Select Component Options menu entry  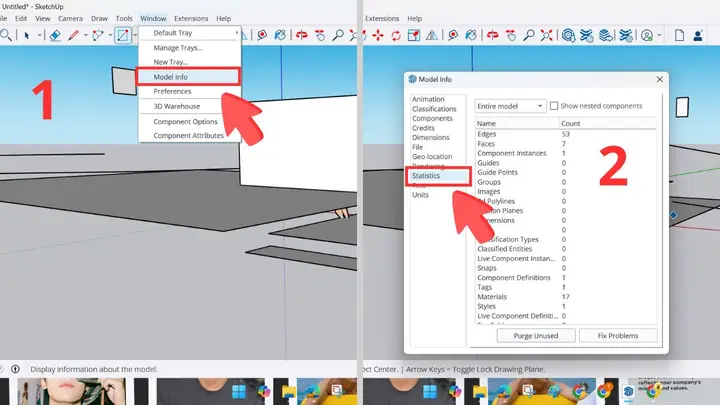190,122
